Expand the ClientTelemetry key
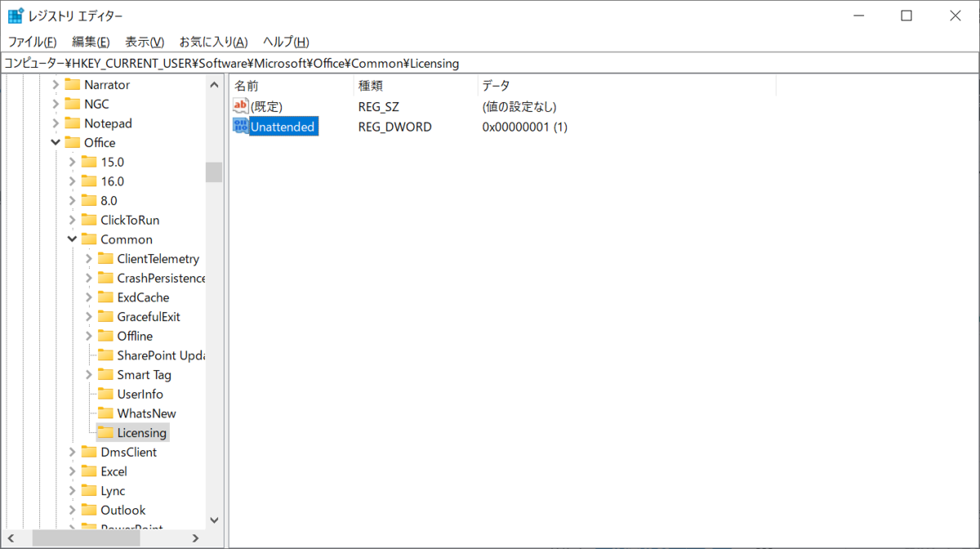 point(88,259)
